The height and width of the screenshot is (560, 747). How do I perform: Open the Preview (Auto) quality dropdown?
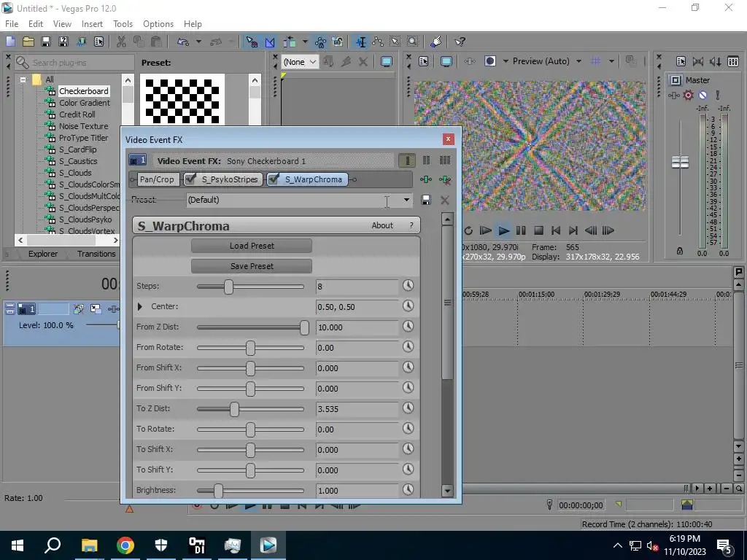(x=578, y=61)
